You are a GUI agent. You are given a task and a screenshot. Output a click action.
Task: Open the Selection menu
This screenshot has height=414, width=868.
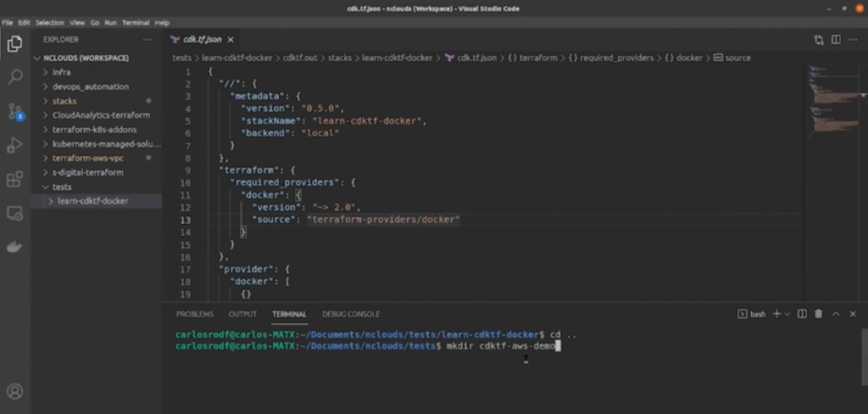pos(50,23)
